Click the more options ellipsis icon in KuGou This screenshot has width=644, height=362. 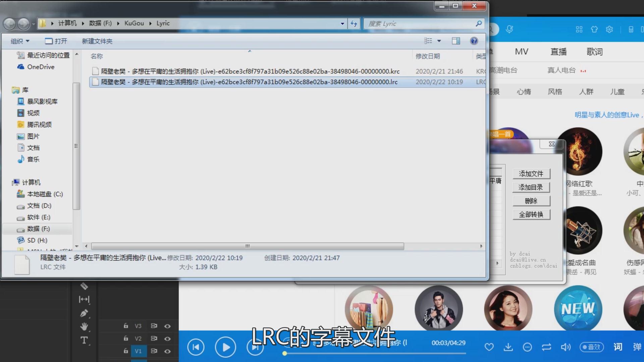(527, 347)
